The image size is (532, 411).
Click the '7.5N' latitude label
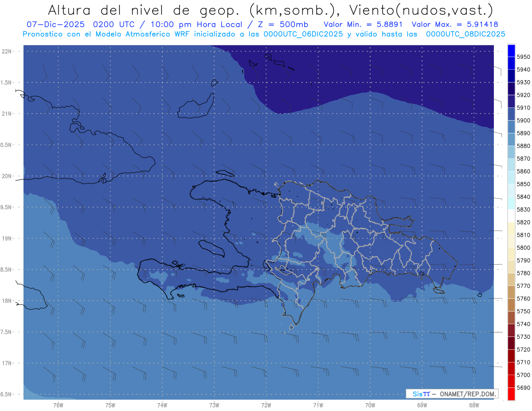[7, 332]
